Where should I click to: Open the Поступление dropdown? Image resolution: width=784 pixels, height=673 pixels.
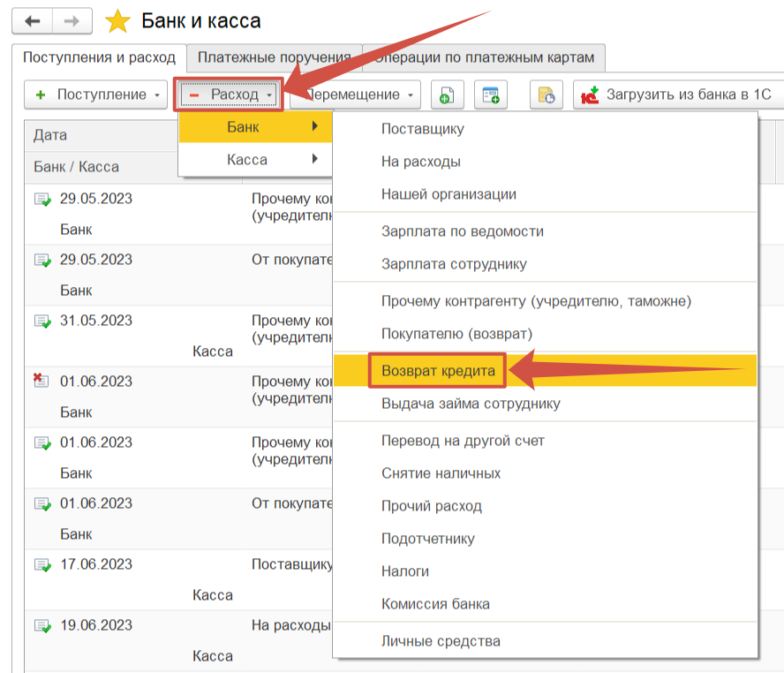click(95, 95)
